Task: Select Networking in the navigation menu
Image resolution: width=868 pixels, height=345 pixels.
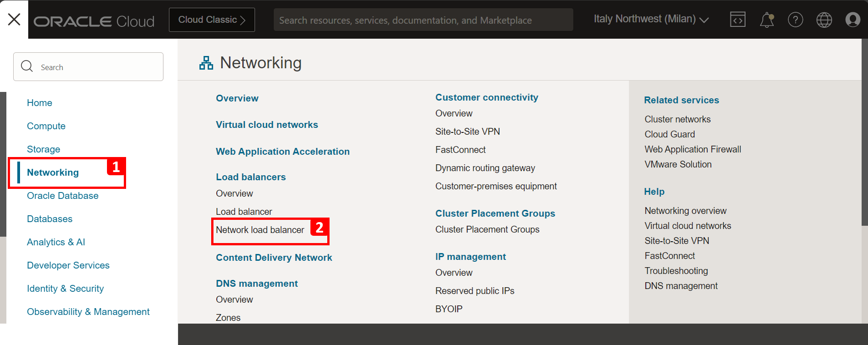Action: click(x=53, y=172)
